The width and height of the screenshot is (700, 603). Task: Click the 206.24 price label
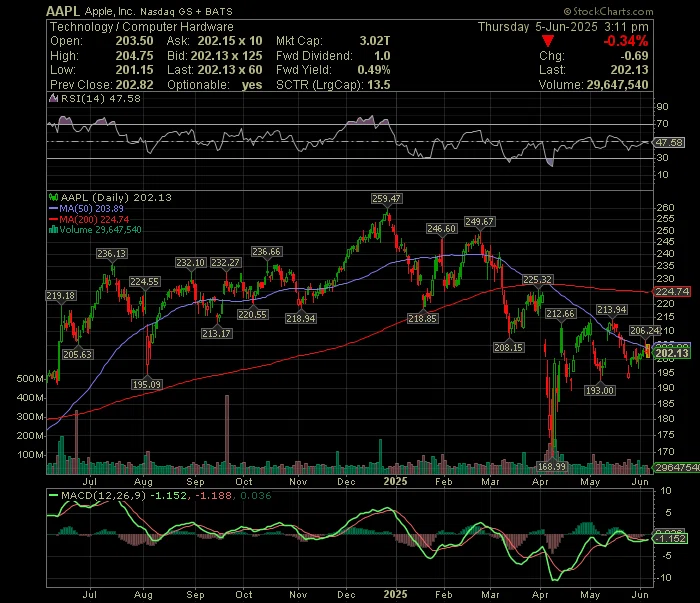pos(645,330)
